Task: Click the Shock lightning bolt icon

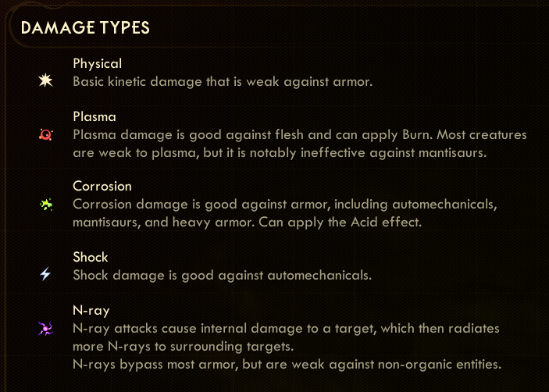Action: 46,274
